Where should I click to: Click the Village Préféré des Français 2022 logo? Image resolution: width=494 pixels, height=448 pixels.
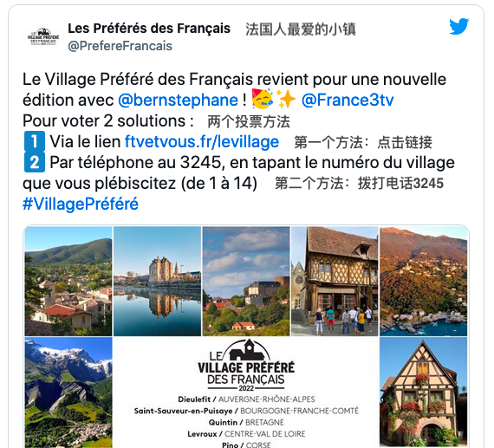click(246, 366)
